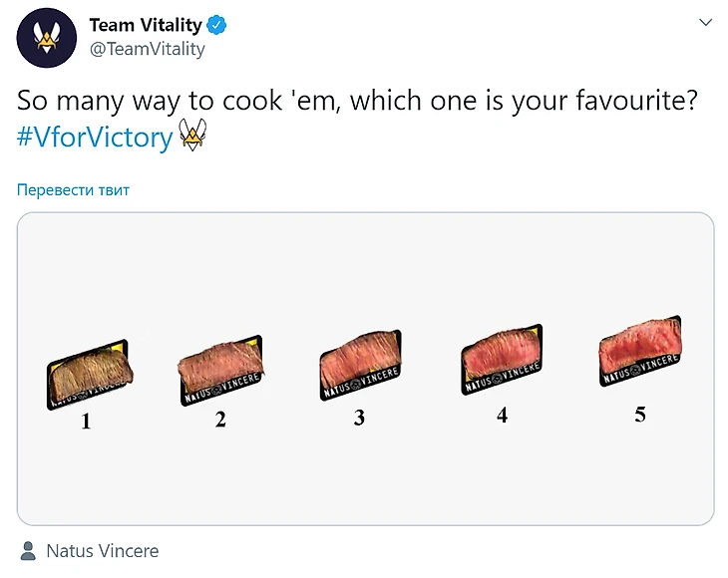Open the tagged Natus Vincere account
This screenshot has width=728, height=578.
(x=102, y=550)
